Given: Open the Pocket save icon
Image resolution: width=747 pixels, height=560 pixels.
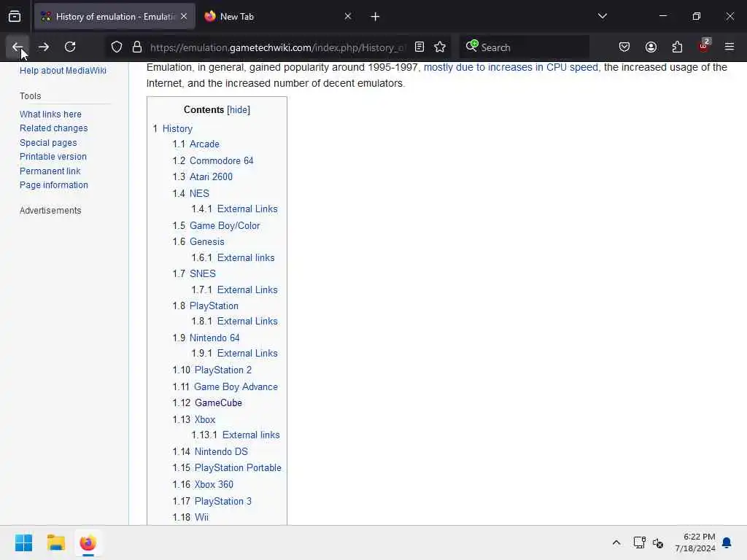Looking at the screenshot, I should point(624,47).
